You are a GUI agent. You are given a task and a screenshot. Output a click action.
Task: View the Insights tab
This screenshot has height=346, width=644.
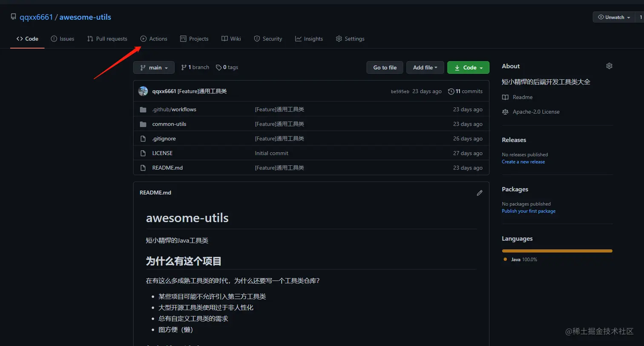309,39
